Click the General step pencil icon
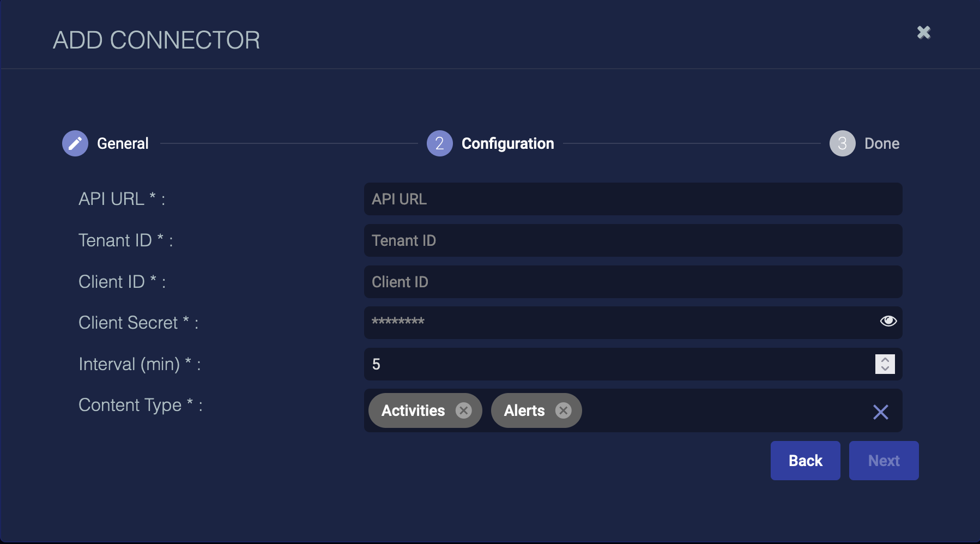This screenshot has width=980, height=544. [75, 143]
